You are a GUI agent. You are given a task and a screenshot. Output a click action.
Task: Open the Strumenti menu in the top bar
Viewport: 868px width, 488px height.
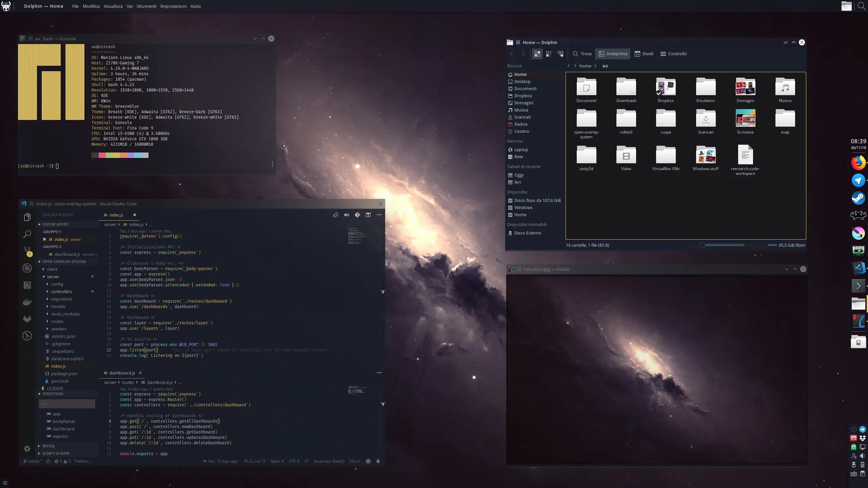pos(146,6)
